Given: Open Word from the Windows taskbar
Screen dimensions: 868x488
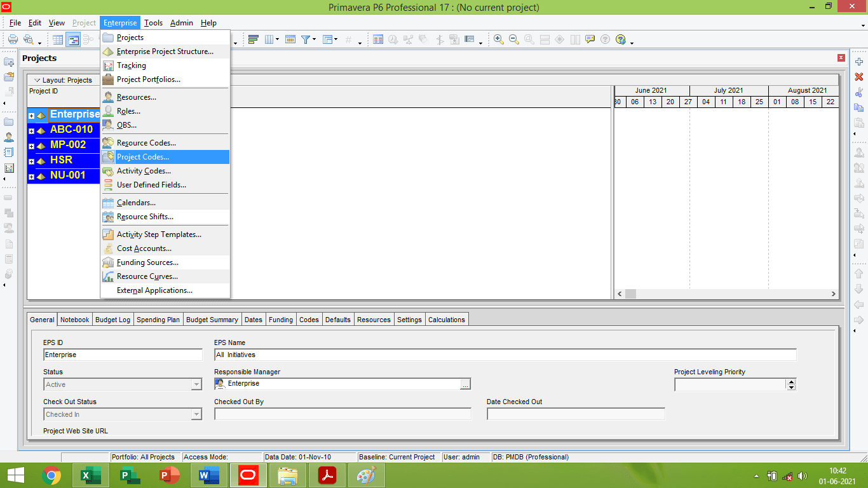Looking at the screenshot, I should [209, 475].
